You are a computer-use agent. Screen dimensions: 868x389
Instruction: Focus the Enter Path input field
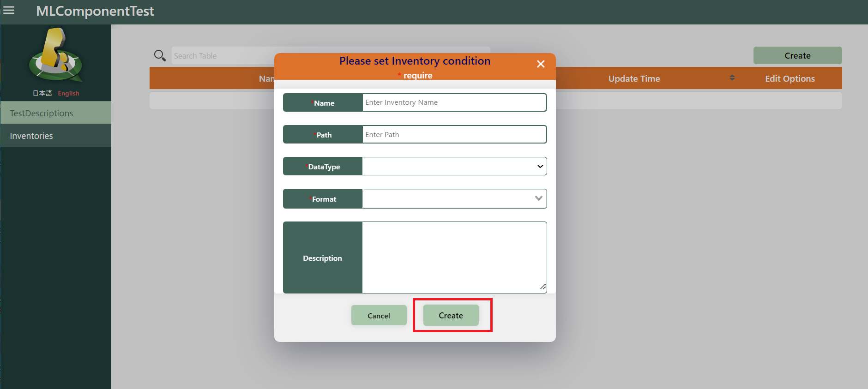454,135
